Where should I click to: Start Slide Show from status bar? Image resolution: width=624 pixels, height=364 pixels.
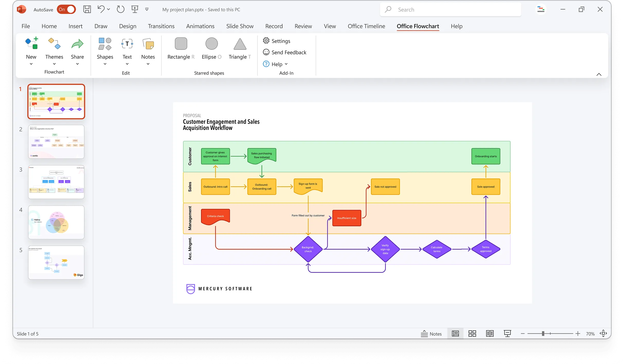(x=507, y=333)
